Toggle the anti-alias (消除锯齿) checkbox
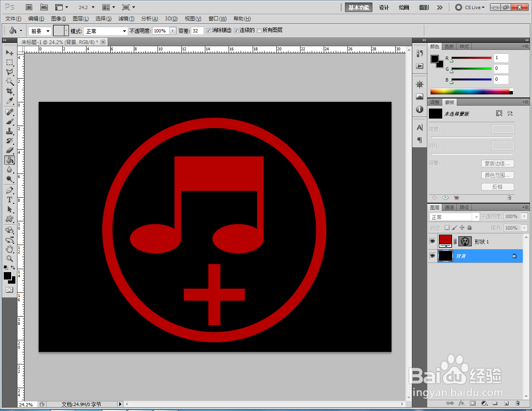The height and width of the screenshot is (411, 532). point(208,31)
